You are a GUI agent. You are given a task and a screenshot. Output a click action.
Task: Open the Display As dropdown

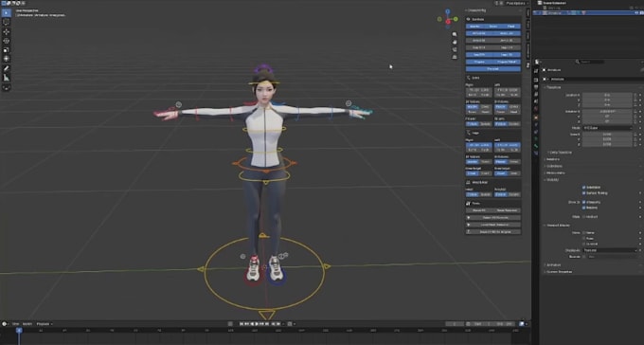(610, 250)
